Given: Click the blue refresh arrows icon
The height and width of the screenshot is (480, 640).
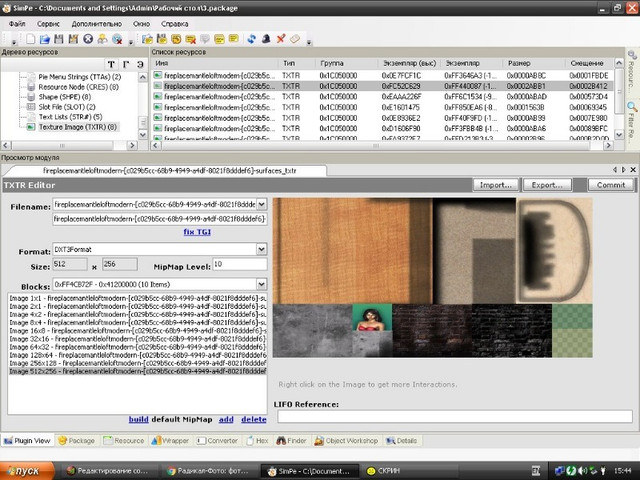Looking at the screenshot, I should [x=252, y=39].
